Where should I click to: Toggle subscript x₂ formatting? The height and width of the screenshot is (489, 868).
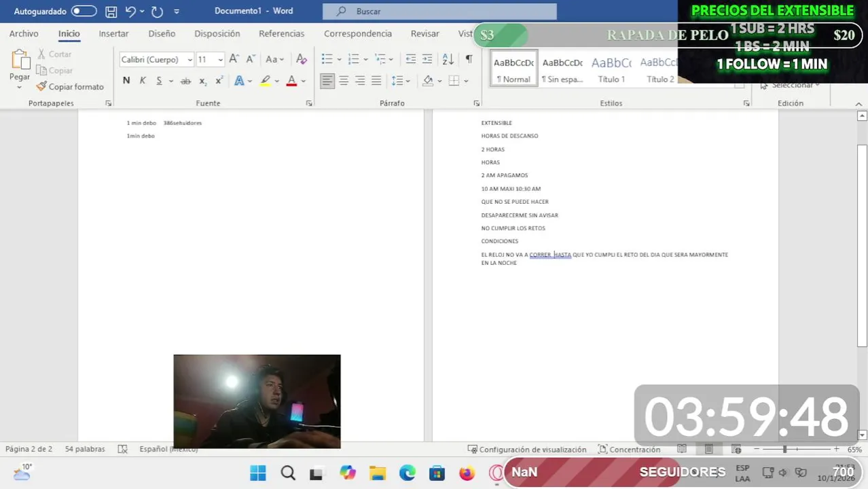click(203, 81)
